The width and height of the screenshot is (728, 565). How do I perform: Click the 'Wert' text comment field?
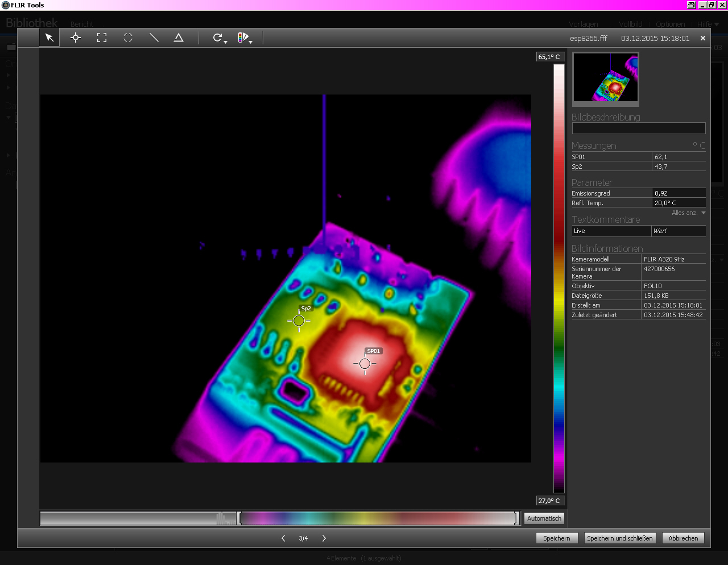click(679, 231)
